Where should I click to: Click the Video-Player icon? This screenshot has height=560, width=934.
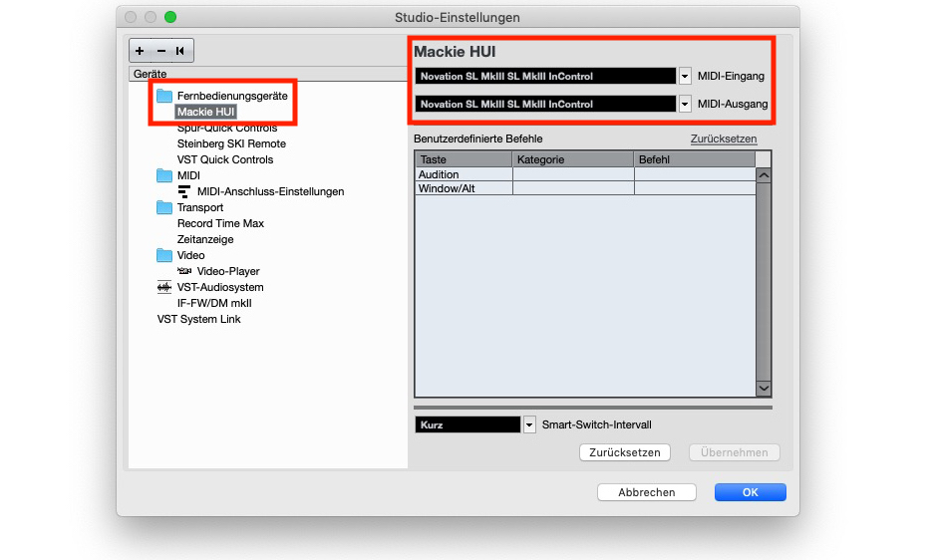pyautogui.click(x=184, y=271)
